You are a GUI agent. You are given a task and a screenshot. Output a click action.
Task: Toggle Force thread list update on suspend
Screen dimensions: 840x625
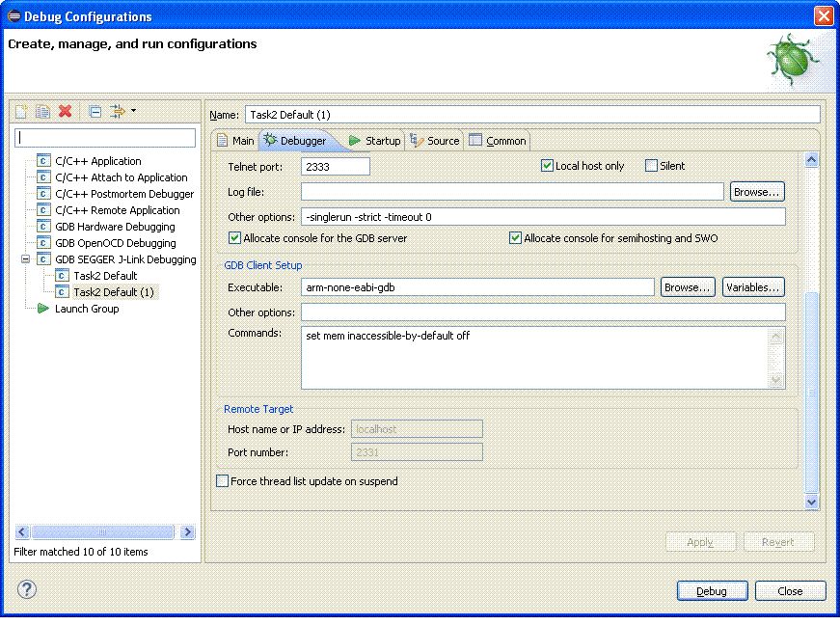point(223,481)
